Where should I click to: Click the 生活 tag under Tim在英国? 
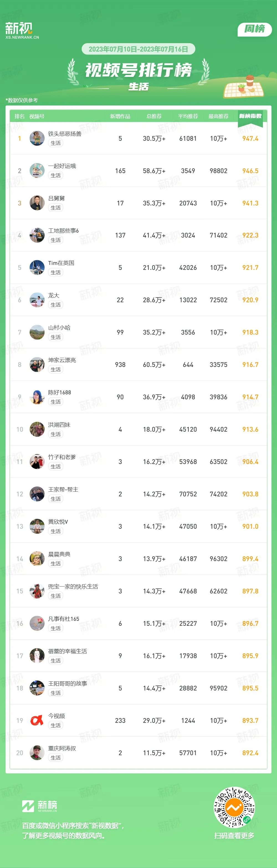pos(56,272)
